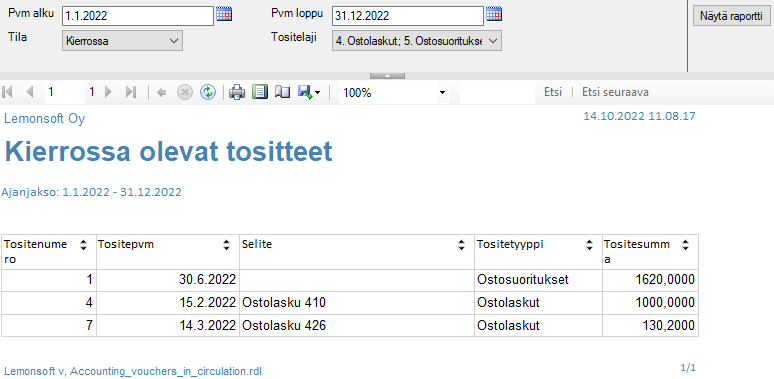774x379 pixels.
Task: Switch to print layout view
Action: [x=260, y=92]
